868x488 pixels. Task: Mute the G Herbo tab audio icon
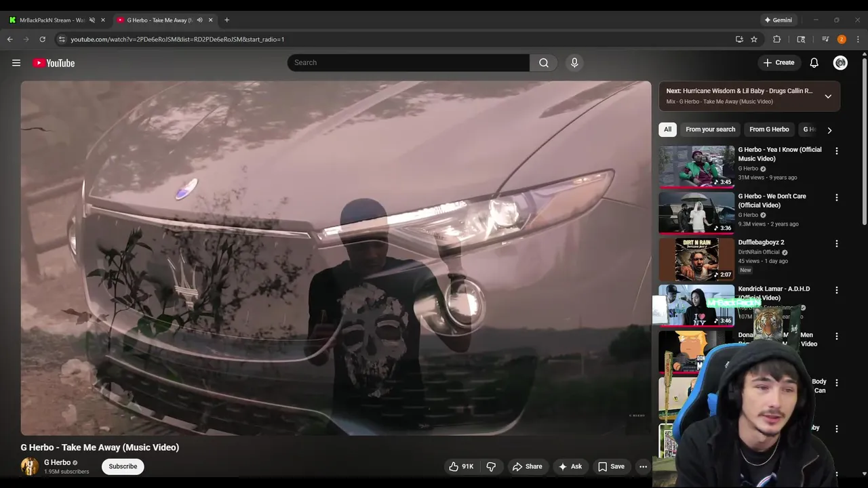pyautogui.click(x=199, y=20)
